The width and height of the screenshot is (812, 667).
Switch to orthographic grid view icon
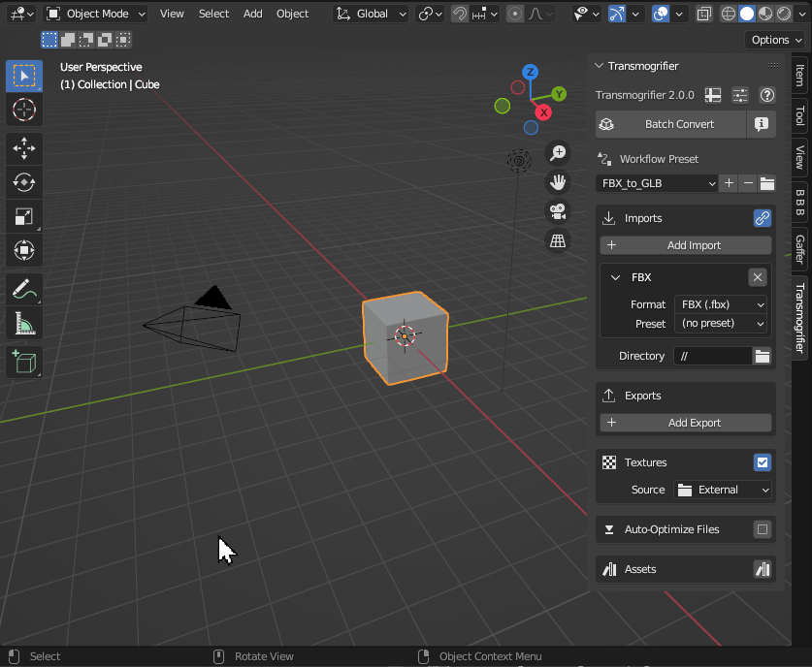pyautogui.click(x=558, y=241)
